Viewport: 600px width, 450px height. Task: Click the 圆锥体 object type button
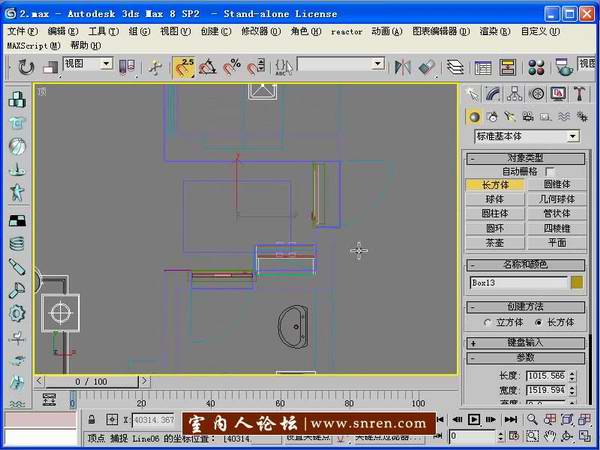click(x=557, y=184)
